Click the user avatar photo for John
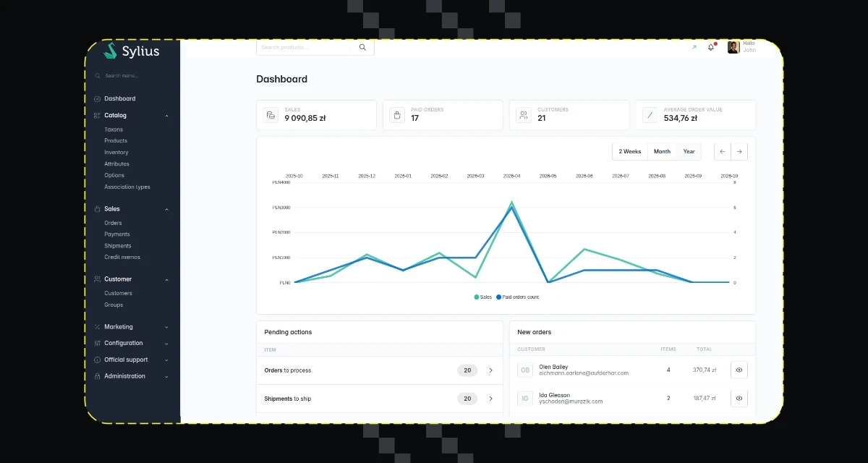 pyautogui.click(x=733, y=47)
